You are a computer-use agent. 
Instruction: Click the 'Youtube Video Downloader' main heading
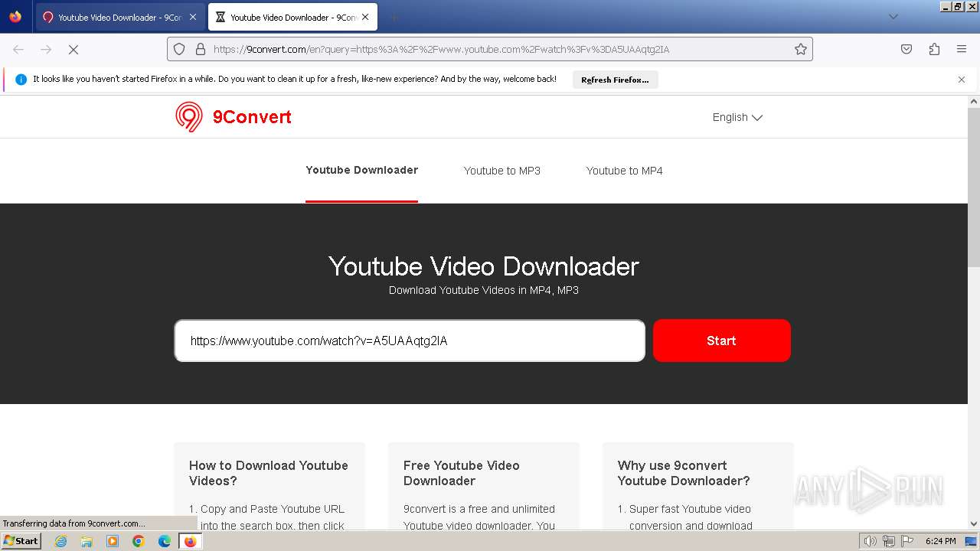pos(484,266)
